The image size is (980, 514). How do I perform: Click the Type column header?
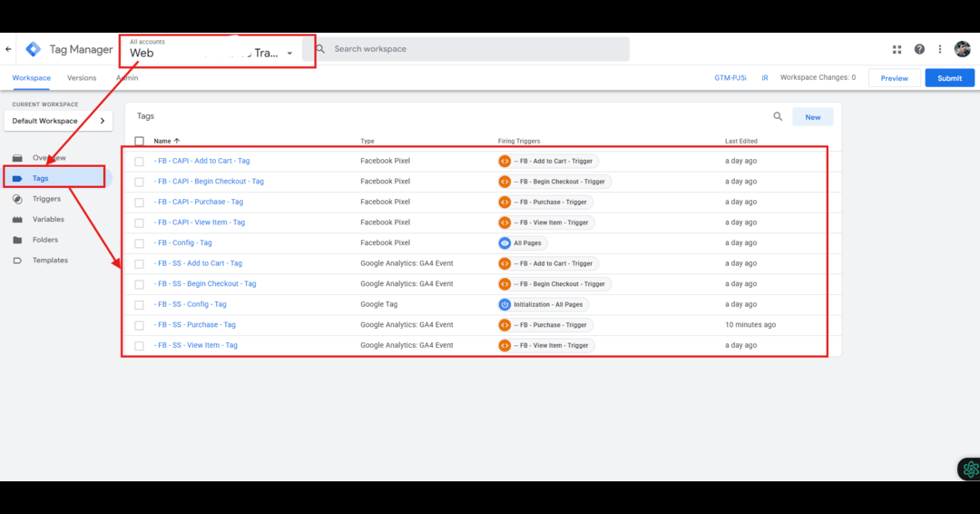tap(367, 142)
